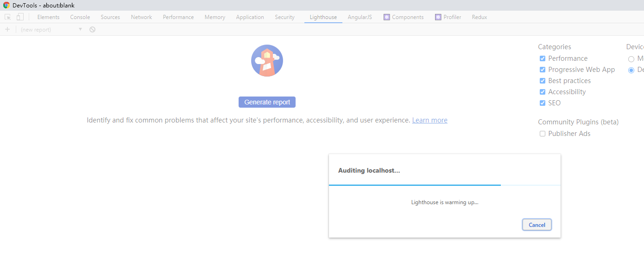Screen dimensions: 644x271
Task: Switch to the Performance tab
Action: [178, 17]
